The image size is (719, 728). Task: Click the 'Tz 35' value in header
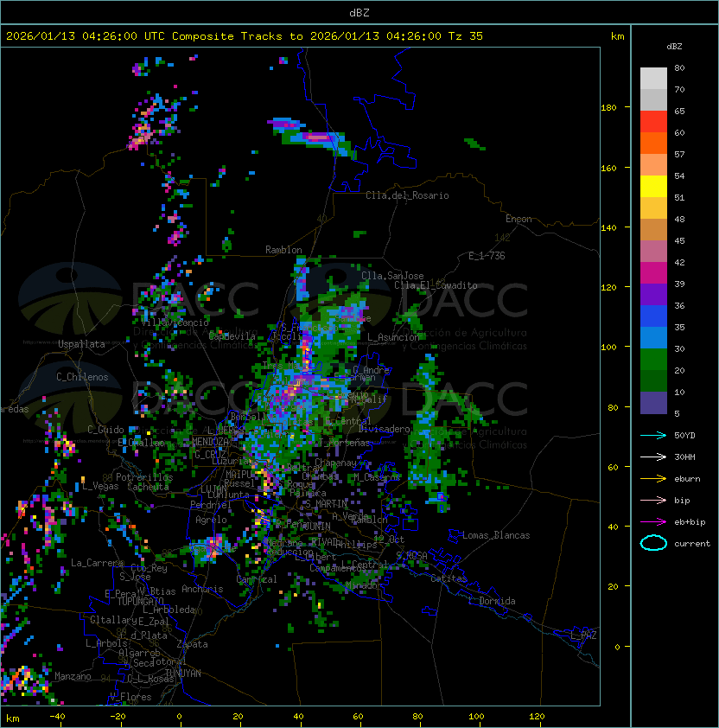pyautogui.click(x=466, y=36)
